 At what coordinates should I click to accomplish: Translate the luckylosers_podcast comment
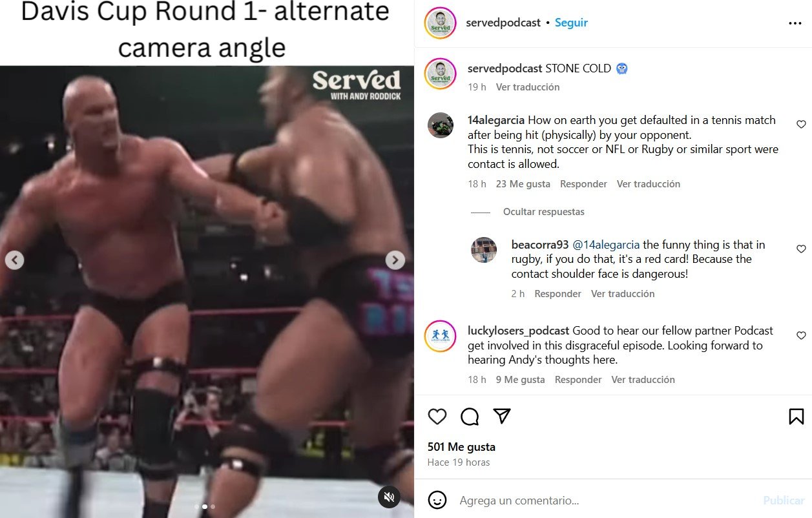click(x=643, y=380)
